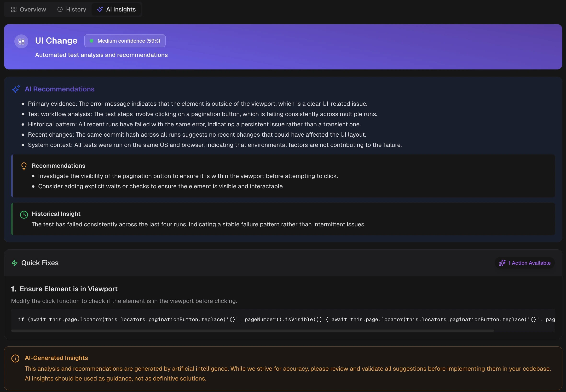Select the UI Change grid icon in banner
Image resolution: width=566 pixels, height=392 pixels.
pos(21,41)
